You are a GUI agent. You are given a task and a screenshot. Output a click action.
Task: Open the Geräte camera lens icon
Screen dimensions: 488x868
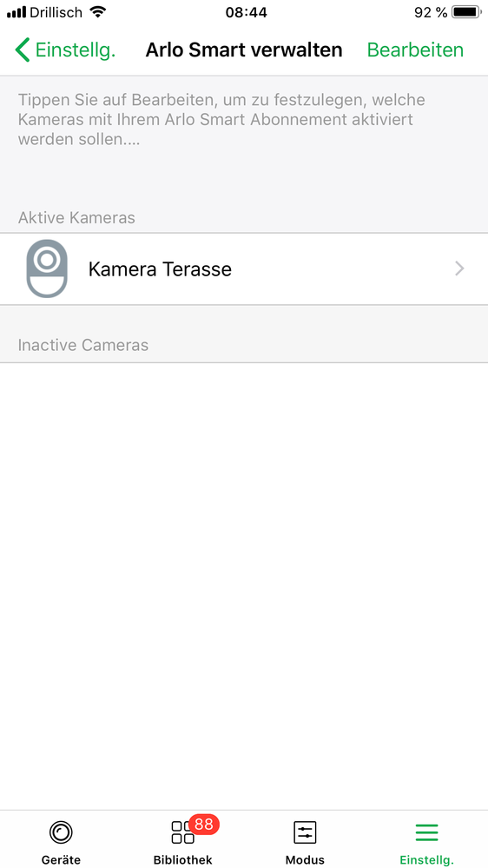(x=61, y=832)
